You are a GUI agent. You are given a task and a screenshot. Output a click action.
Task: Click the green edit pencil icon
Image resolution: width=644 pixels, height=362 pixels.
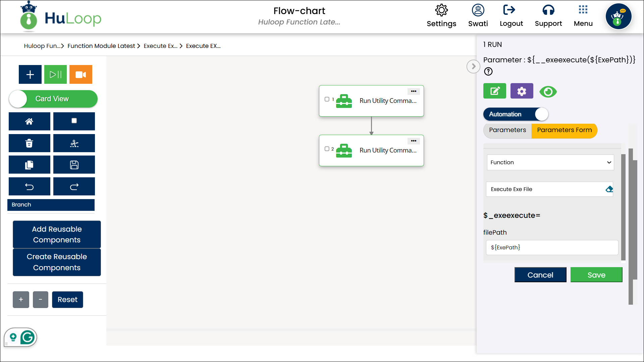click(495, 91)
